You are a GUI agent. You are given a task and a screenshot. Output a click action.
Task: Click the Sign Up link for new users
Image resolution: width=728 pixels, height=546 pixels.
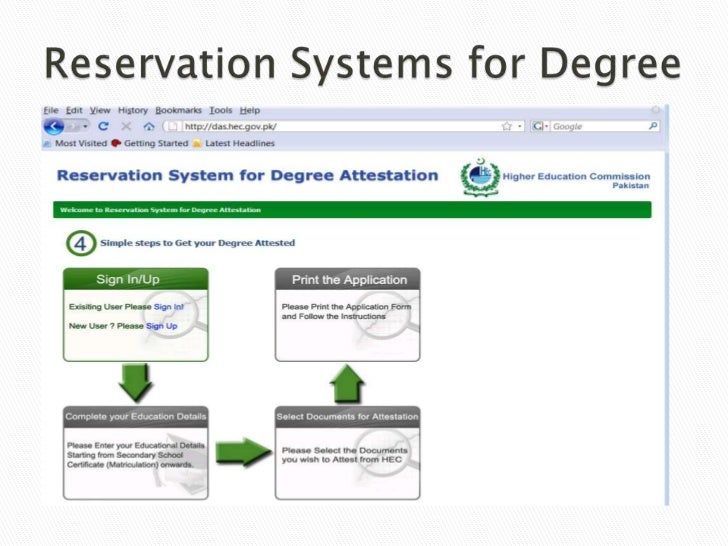tap(162, 326)
